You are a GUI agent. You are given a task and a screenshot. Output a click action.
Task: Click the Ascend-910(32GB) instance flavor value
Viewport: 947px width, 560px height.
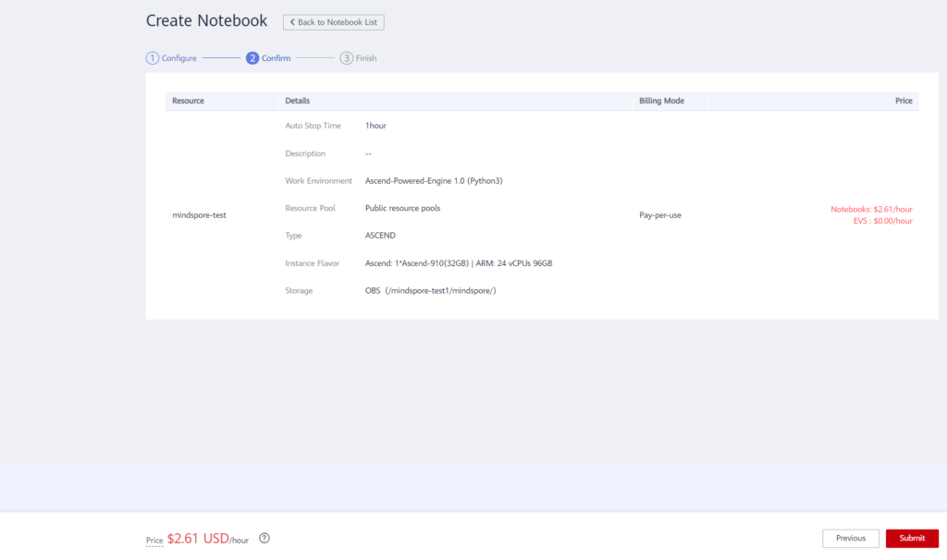pyautogui.click(x=459, y=263)
